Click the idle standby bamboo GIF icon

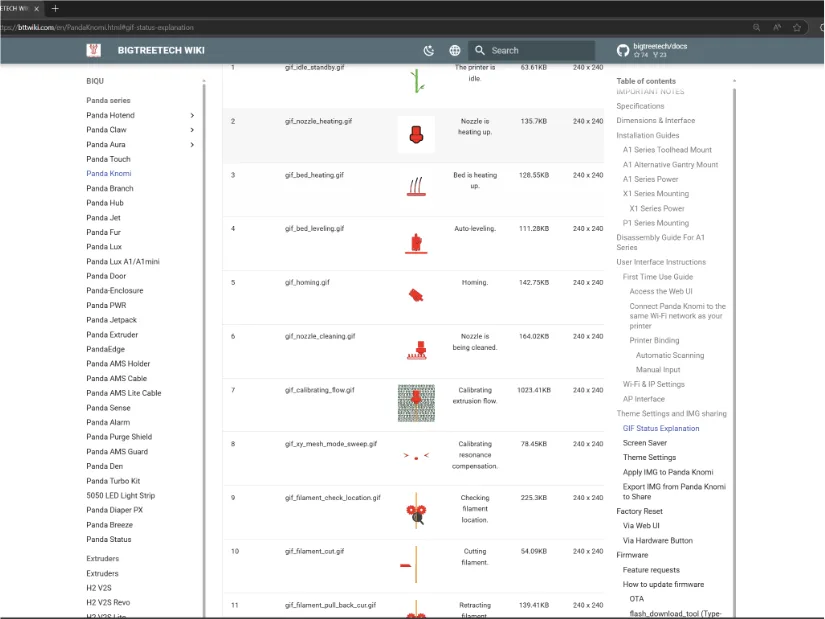pos(417,81)
